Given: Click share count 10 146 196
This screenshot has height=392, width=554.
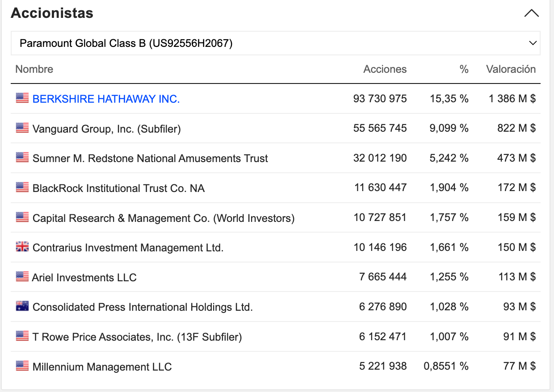Looking at the screenshot, I should [x=380, y=247].
